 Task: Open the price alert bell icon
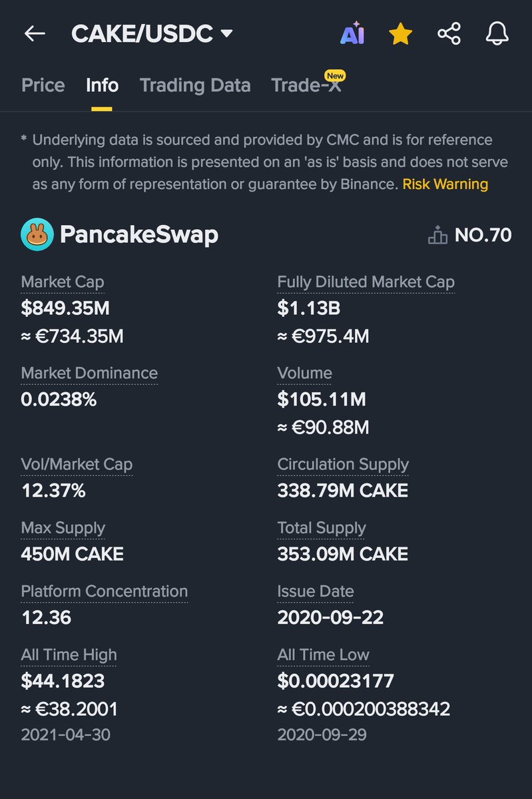coord(497,33)
